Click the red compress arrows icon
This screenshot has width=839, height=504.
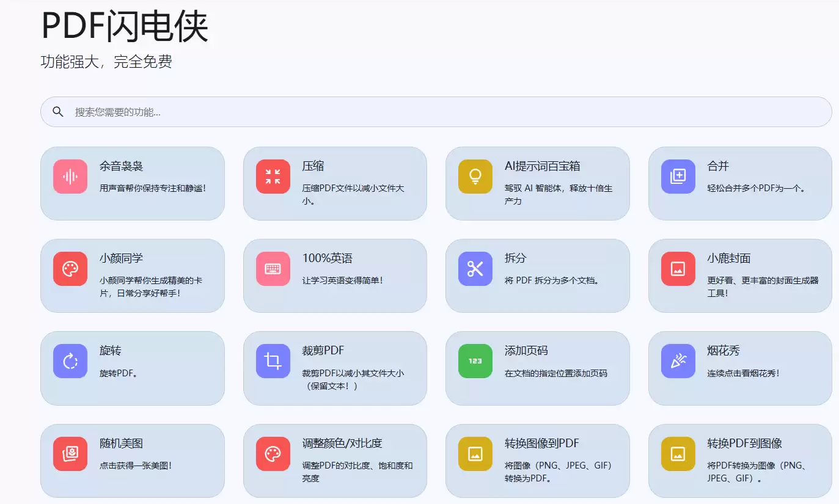click(273, 177)
